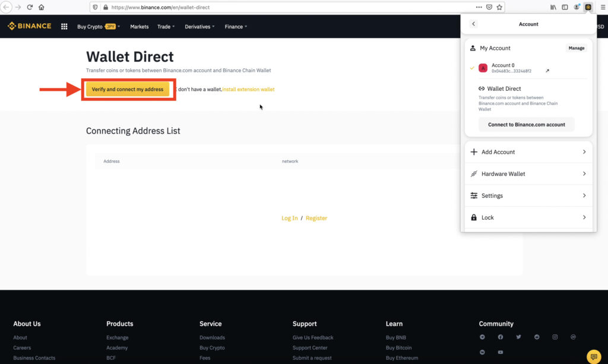Click the site security padlock icon
Image resolution: width=608 pixels, height=364 pixels.
106,7
